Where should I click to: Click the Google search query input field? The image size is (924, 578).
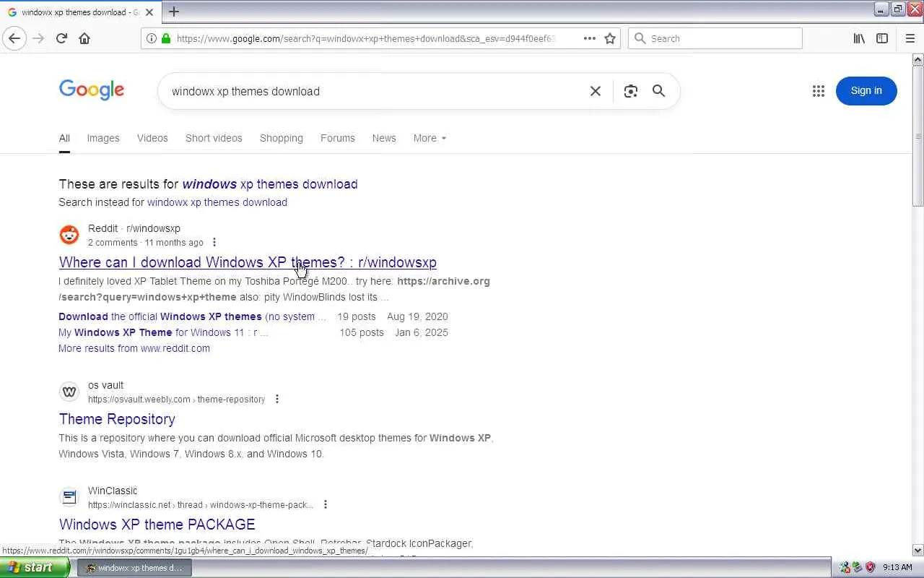point(375,91)
